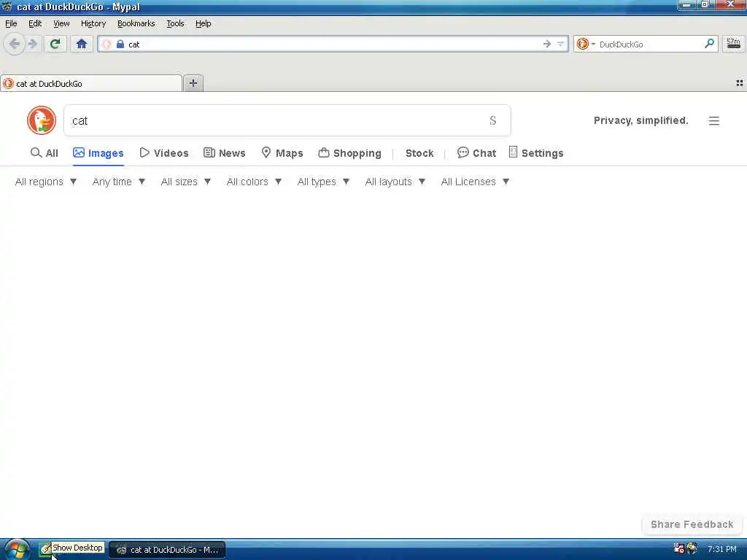Open the News tab
The height and width of the screenshot is (560, 747).
tap(225, 153)
